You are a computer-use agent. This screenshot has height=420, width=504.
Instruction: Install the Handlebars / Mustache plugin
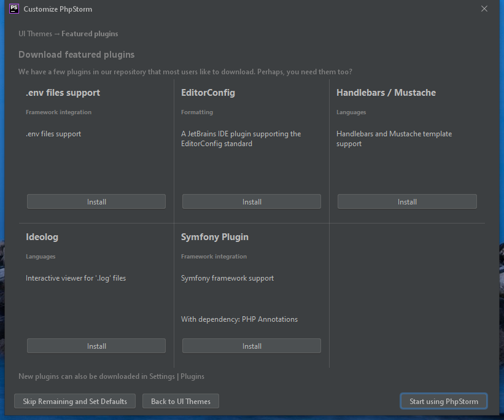click(407, 201)
